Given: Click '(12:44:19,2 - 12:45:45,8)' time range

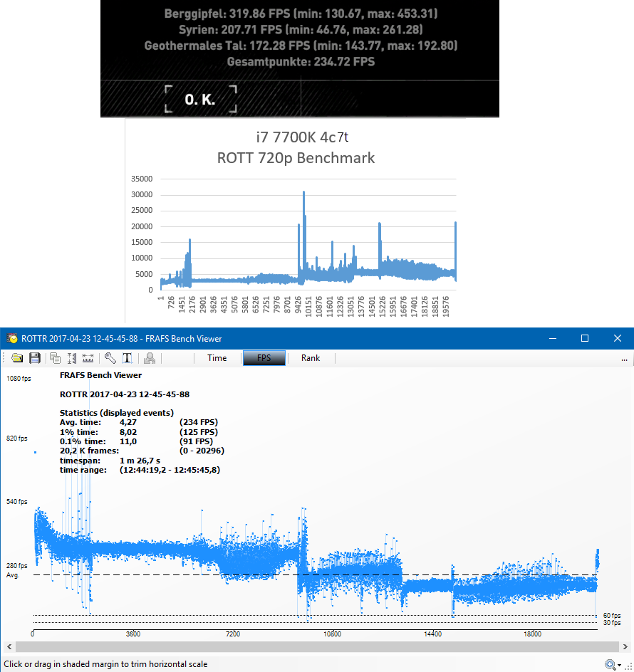Looking at the screenshot, I should (170, 470).
